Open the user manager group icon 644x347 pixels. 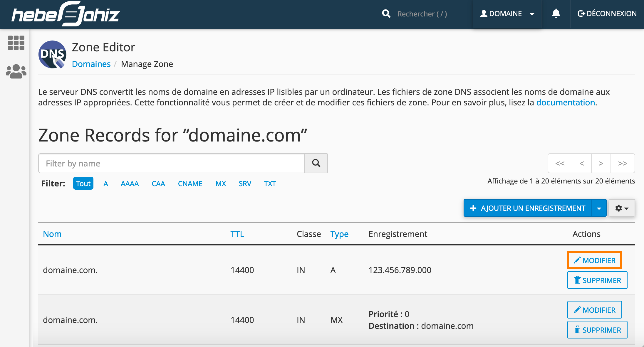tap(16, 71)
